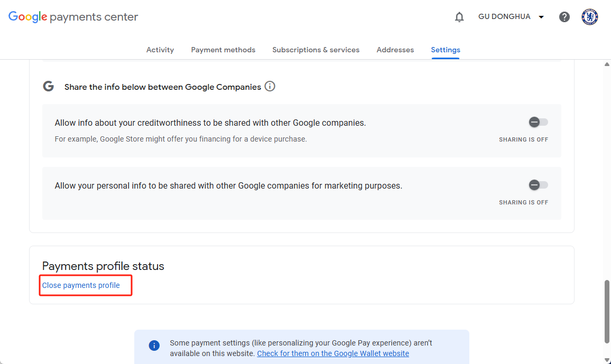Click the Close payments profile link
Viewport: 611px width, 364px height.
click(x=81, y=285)
